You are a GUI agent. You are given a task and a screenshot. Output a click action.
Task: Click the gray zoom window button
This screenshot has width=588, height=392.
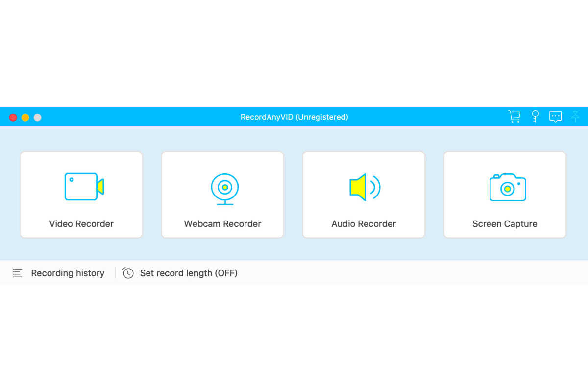pyautogui.click(x=38, y=118)
